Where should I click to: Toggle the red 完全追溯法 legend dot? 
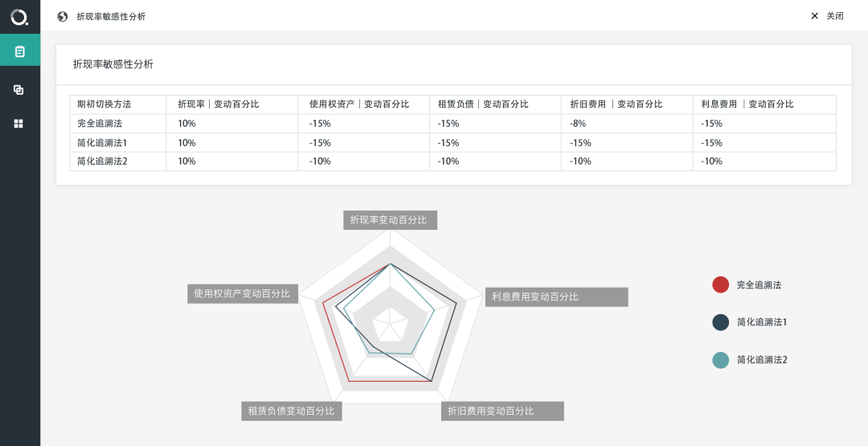point(720,284)
